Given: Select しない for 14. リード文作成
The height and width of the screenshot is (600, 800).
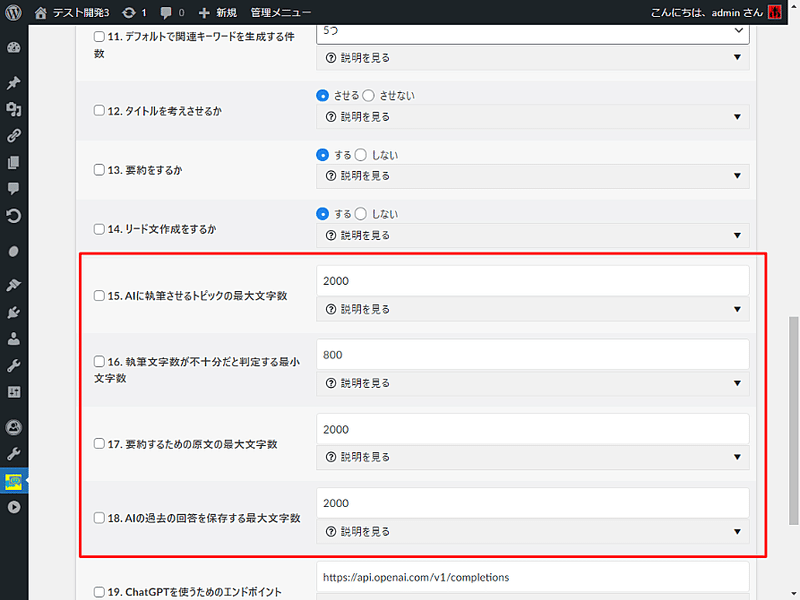Looking at the screenshot, I should (x=361, y=214).
